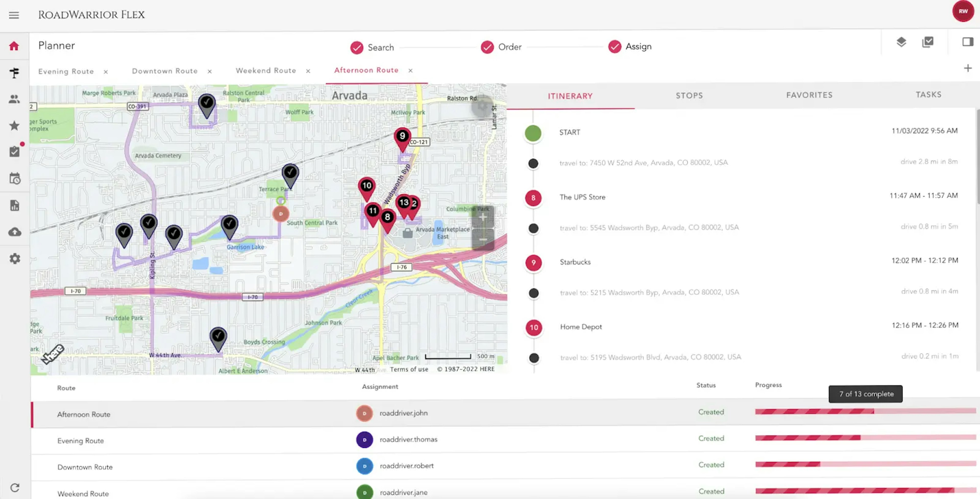
Task: Click the favorites star icon in sidebar
Action: [15, 125]
